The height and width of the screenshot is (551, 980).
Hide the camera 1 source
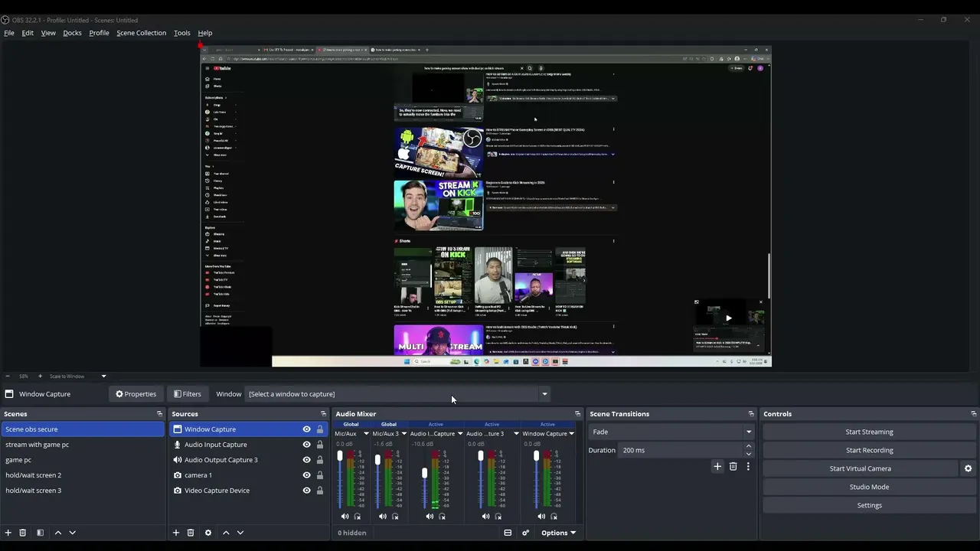click(306, 475)
